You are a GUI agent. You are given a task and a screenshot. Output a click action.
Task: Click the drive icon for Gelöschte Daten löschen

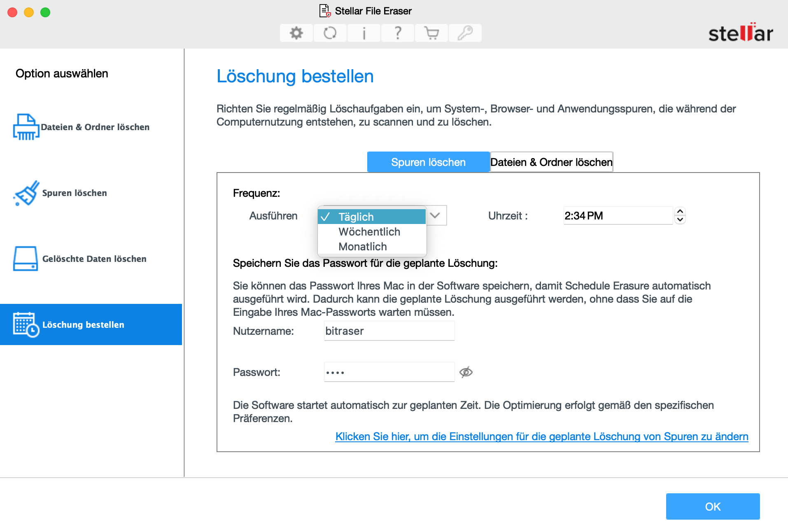click(x=26, y=259)
